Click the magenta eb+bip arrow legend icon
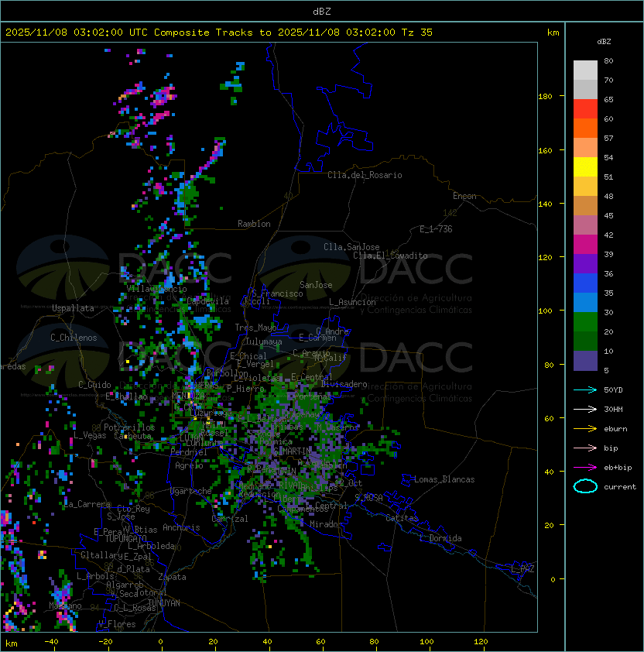The width and height of the screenshot is (644, 652). click(585, 468)
